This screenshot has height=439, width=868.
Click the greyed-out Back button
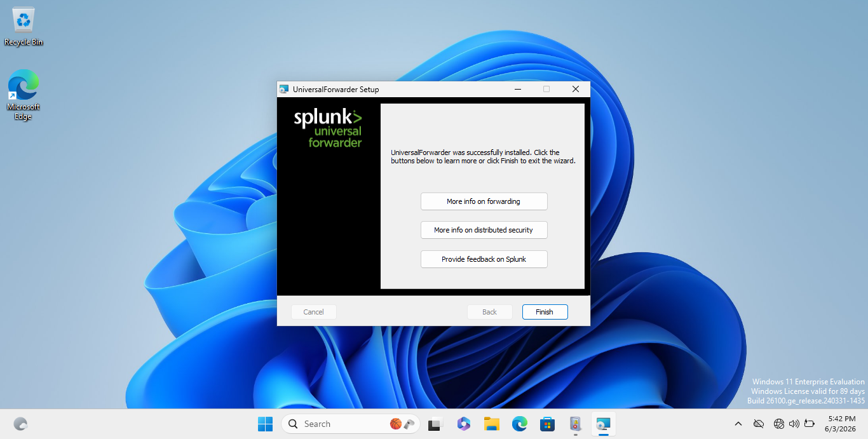(489, 312)
